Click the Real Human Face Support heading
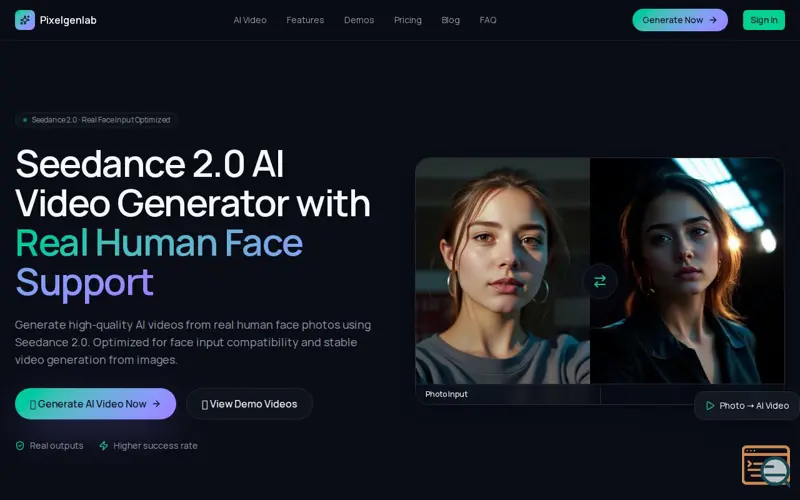The height and width of the screenshot is (500, 800). tap(159, 262)
